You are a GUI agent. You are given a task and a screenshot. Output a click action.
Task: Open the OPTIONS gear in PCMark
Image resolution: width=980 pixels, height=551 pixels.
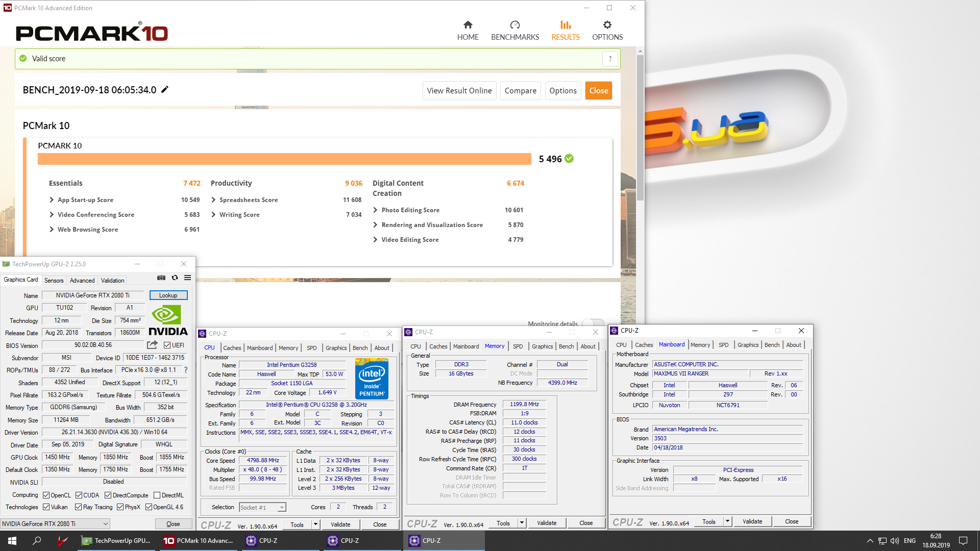pyautogui.click(x=607, y=31)
